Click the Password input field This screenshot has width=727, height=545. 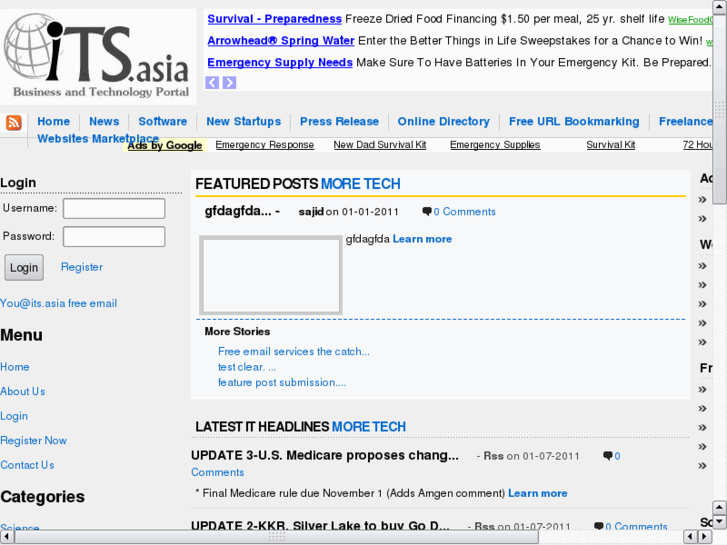pos(114,237)
